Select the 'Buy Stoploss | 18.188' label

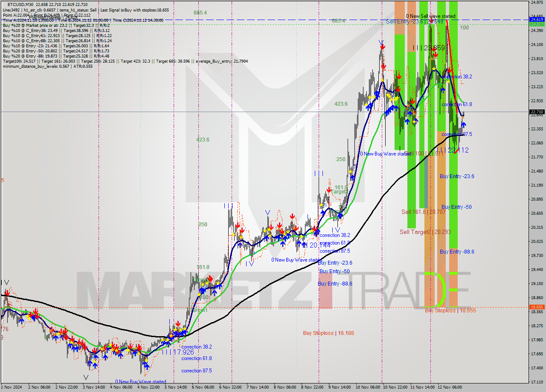pos(328,333)
